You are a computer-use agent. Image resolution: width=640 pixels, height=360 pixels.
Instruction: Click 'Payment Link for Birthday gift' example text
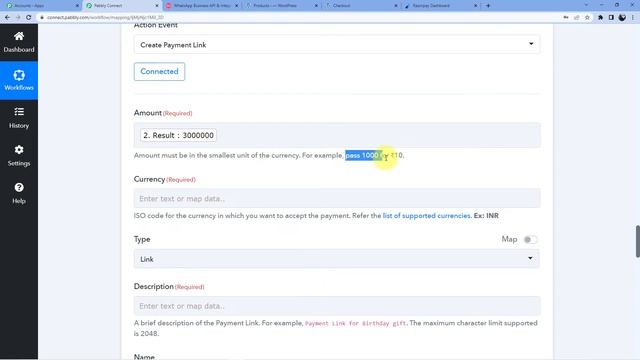click(x=356, y=323)
